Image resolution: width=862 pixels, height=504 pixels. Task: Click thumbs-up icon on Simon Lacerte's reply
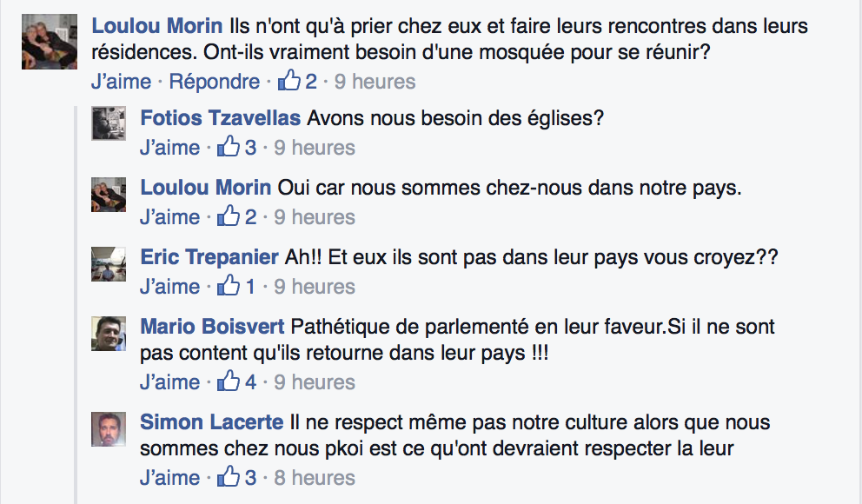click(228, 477)
